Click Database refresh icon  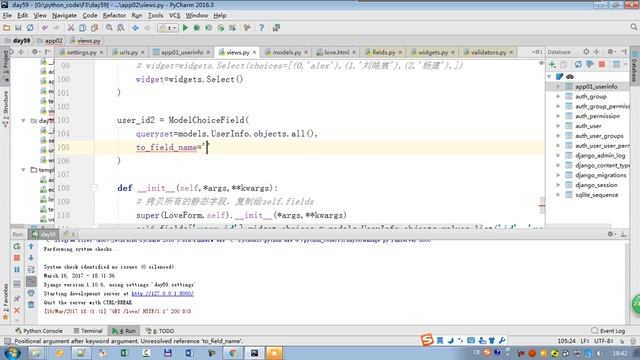pos(578,64)
